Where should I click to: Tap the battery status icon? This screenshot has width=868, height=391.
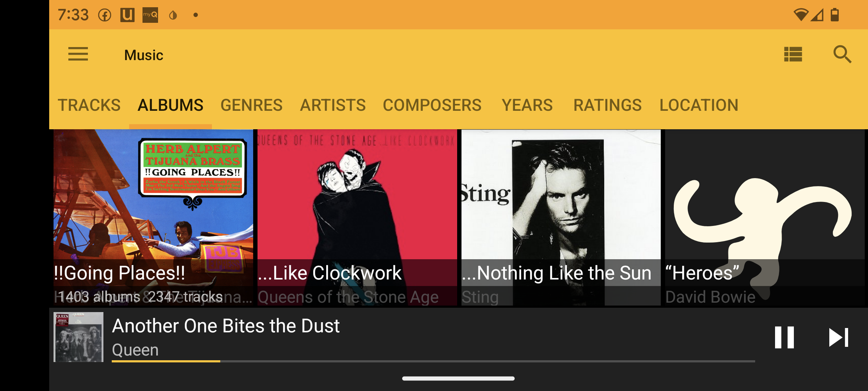[x=835, y=15]
